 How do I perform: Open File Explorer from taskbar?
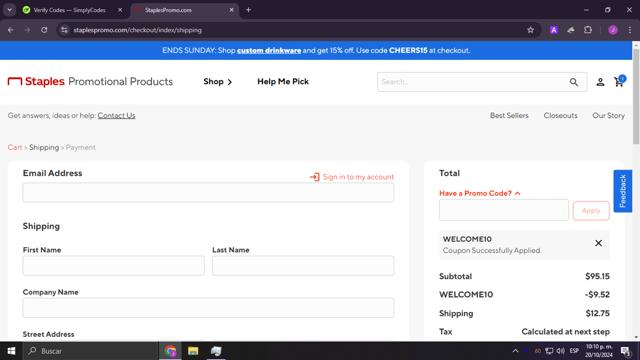click(x=193, y=351)
